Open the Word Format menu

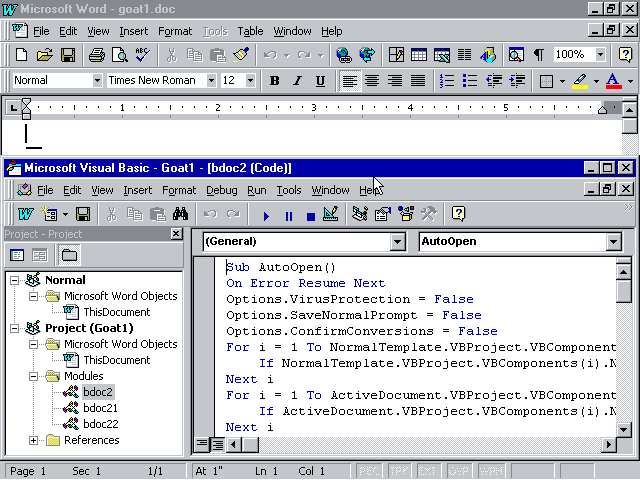click(x=175, y=31)
